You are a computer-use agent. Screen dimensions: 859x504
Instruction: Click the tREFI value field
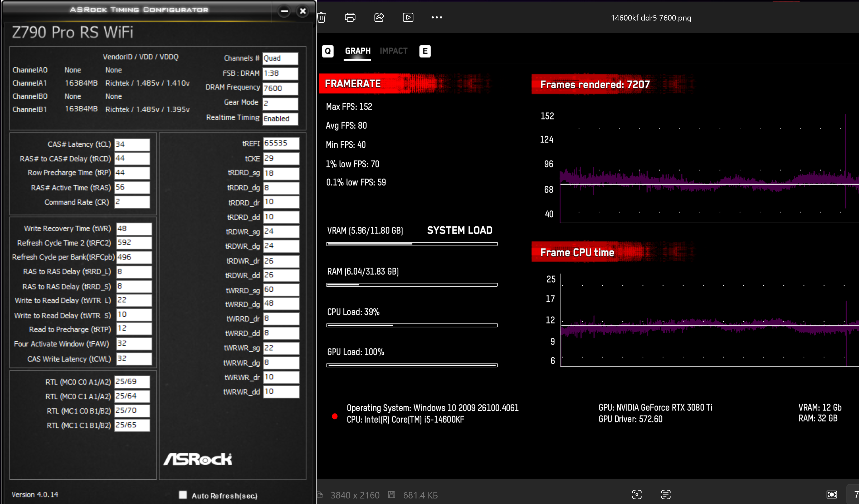click(281, 143)
